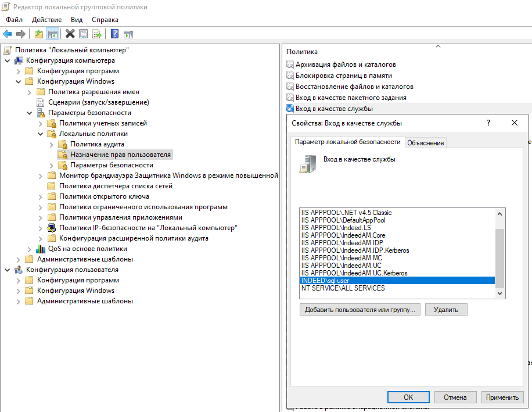Switch to the Объяснение tab
This screenshot has width=532, height=412.
425,142
